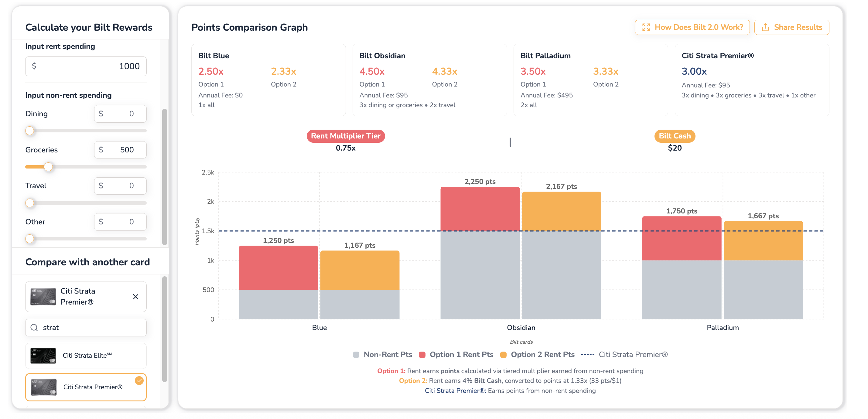Click the Citi Strata Elite card thumbnail
The image size is (868, 419).
click(x=43, y=355)
